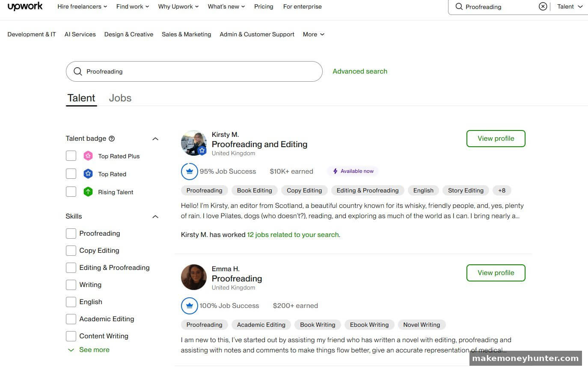
Task: Click the Talent badge help question icon
Action: click(x=112, y=139)
